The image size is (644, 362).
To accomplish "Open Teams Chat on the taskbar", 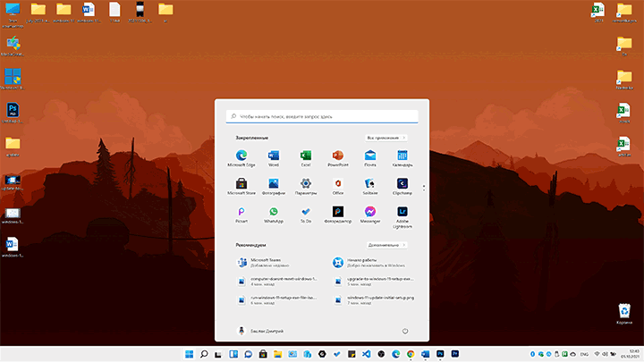I will 248,354.
